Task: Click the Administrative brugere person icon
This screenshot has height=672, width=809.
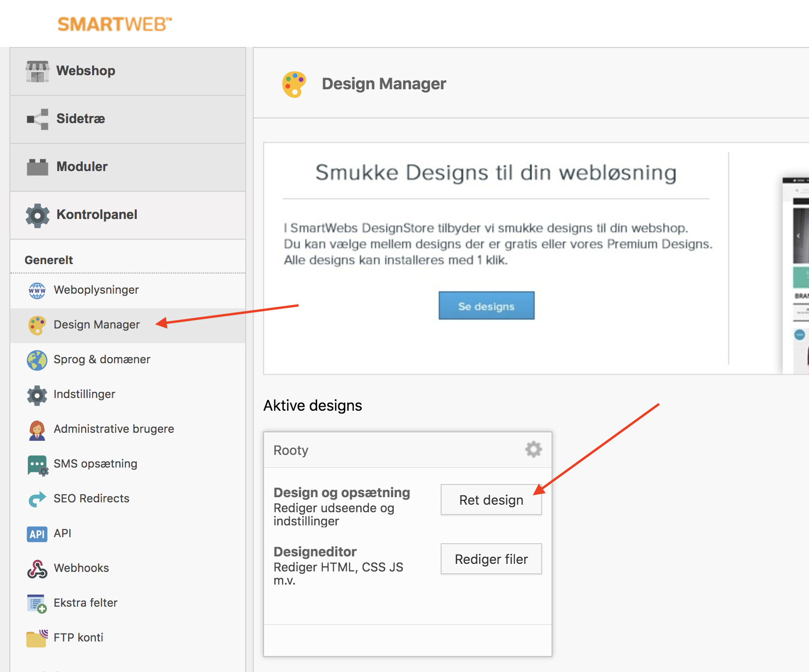Action: pos(37,429)
